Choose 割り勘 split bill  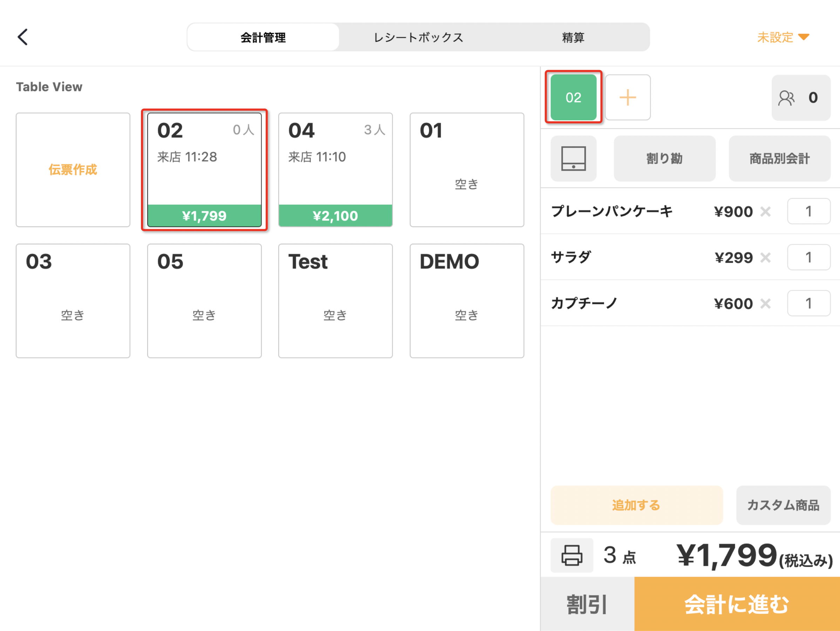tap(664, 158)
